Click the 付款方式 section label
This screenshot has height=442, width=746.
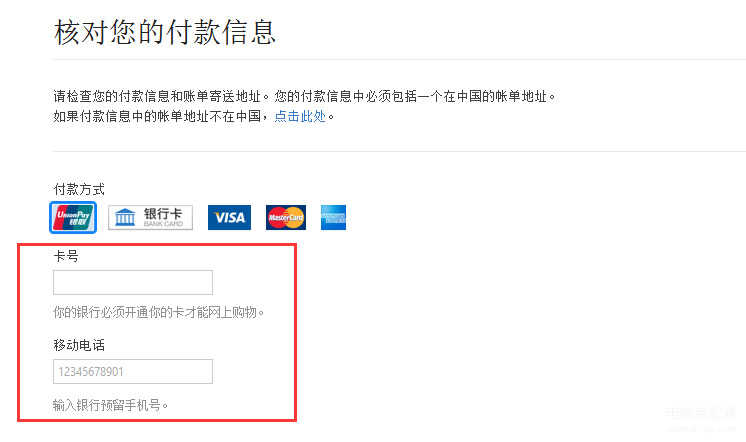79,189
